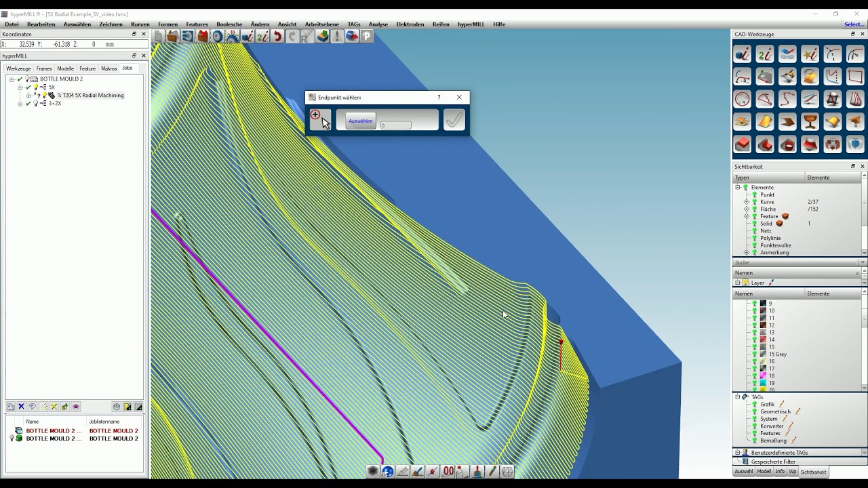Expand the T204 5X Radial Machining job
This screenshot has height=488, width=868.
[x=28, y=96]
